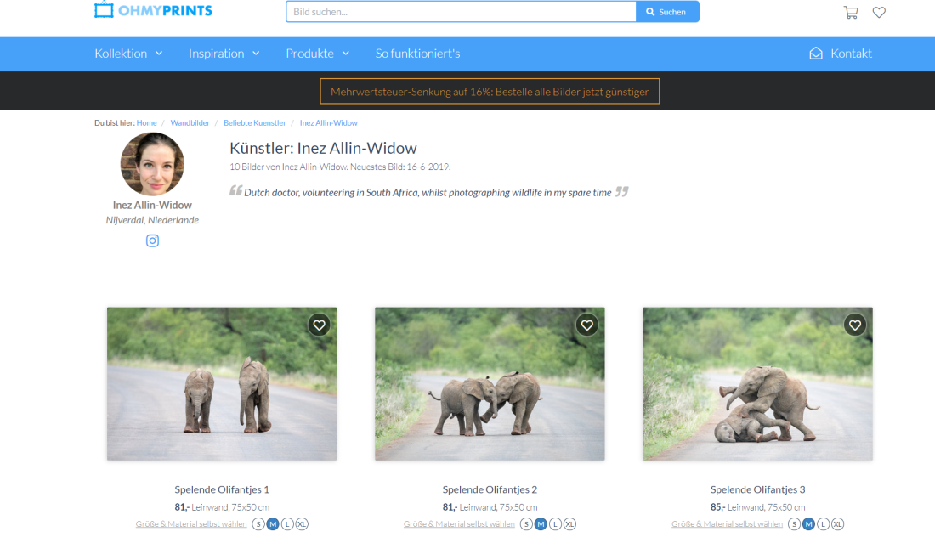935x560 pixels.
Task: Choose Größe & Material for Olifantjes 1
Action: pyautogui.click(x=190, y=524)
